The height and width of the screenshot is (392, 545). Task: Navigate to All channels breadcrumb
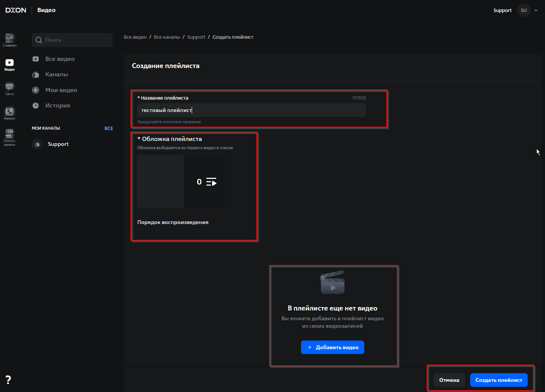click(x=167, y=37)
